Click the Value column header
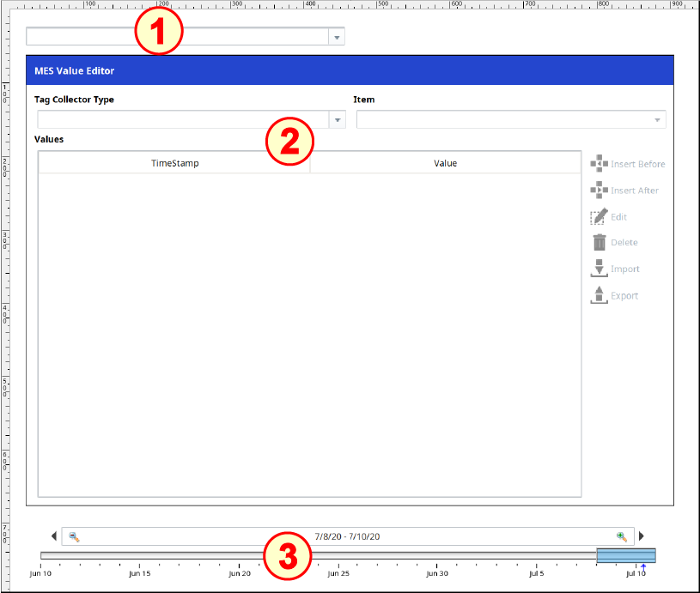This screenshot has width=700, height=593. tap(445, 163)
